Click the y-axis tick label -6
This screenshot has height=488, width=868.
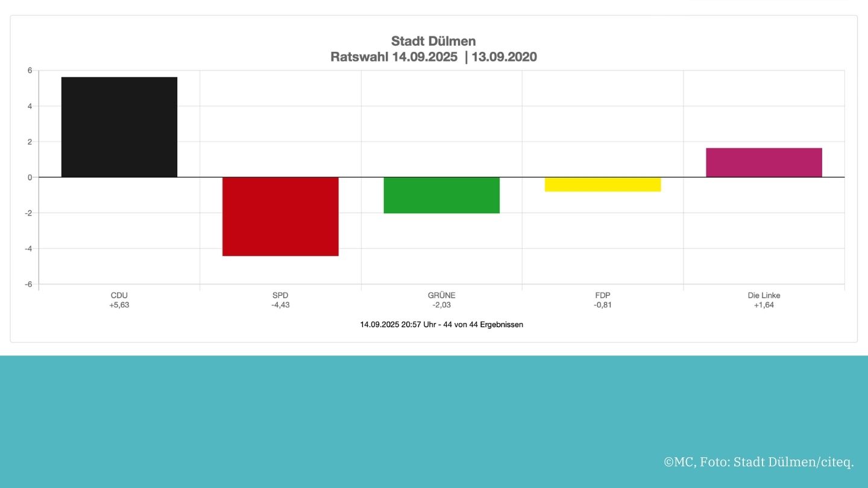tap(28, 284)
